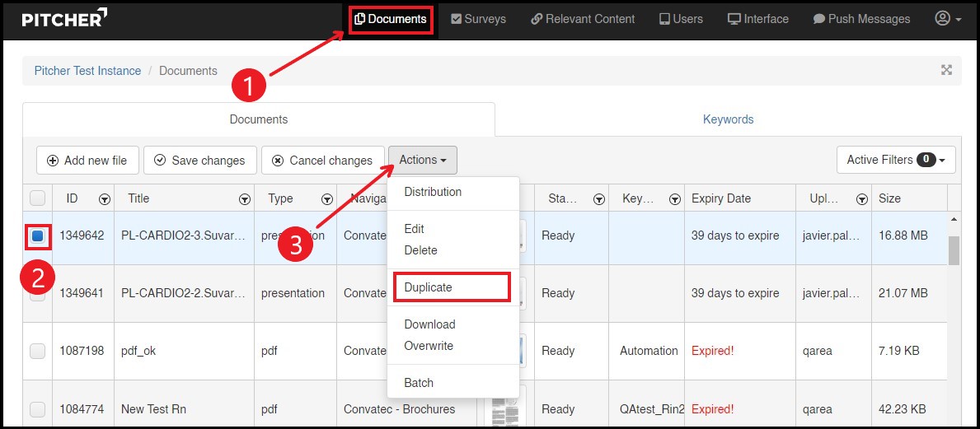Click the Add new file button
The height and width of the screenshot is (429, 980).
(x=87, y=161)
